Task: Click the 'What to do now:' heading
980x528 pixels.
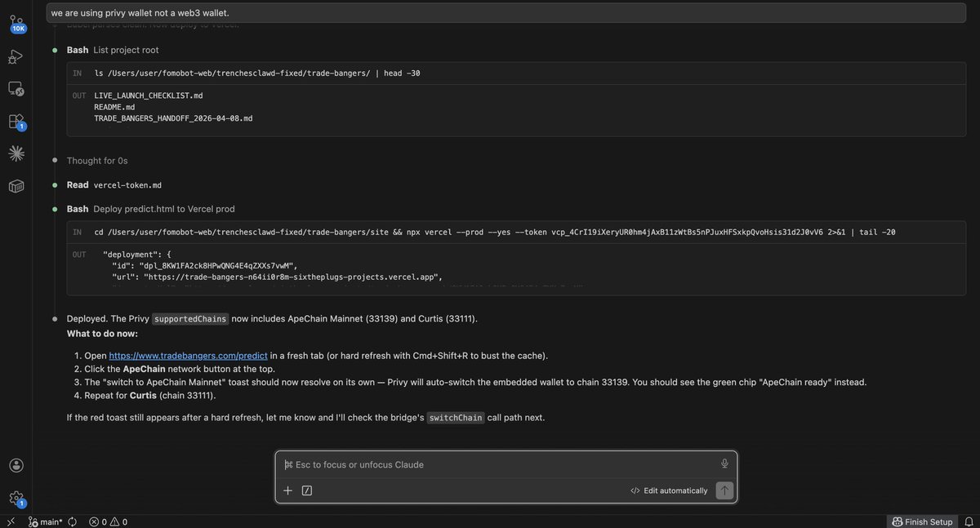Action: click(102, 333)
